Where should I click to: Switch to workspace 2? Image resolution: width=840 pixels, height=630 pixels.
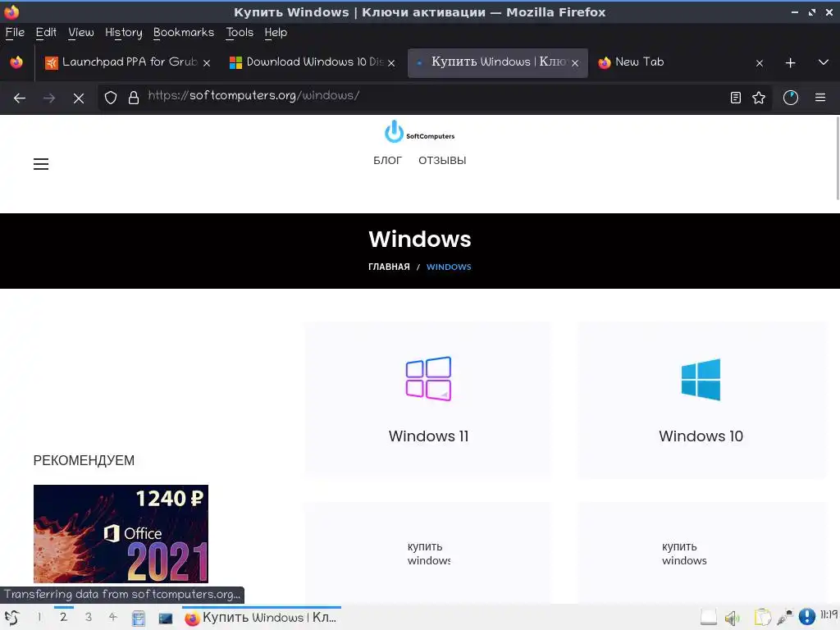pyautogui.click(x=63, y=618)
